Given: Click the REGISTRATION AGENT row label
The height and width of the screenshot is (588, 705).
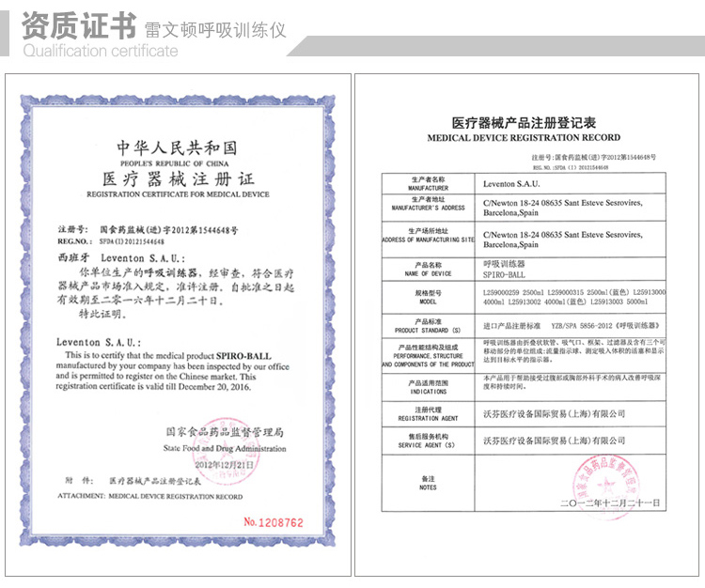Looking at the screenshot, I should point(428,414).
